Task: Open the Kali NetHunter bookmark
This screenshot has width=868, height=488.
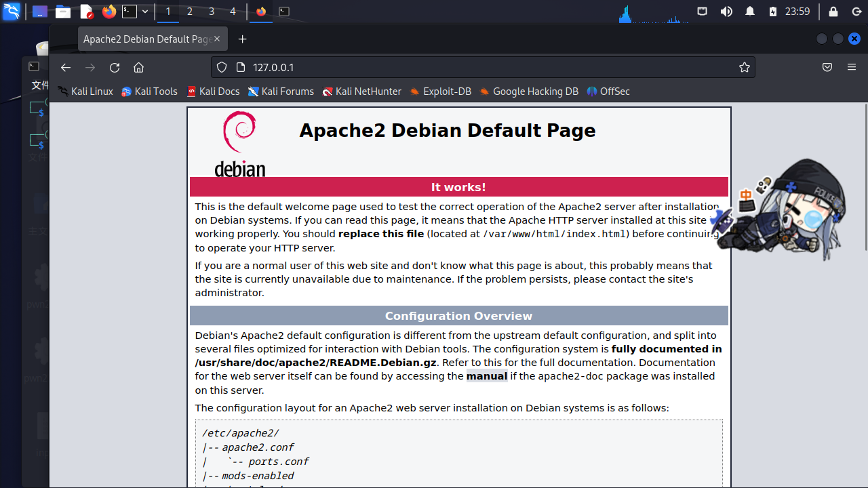Action: [361, 91]
